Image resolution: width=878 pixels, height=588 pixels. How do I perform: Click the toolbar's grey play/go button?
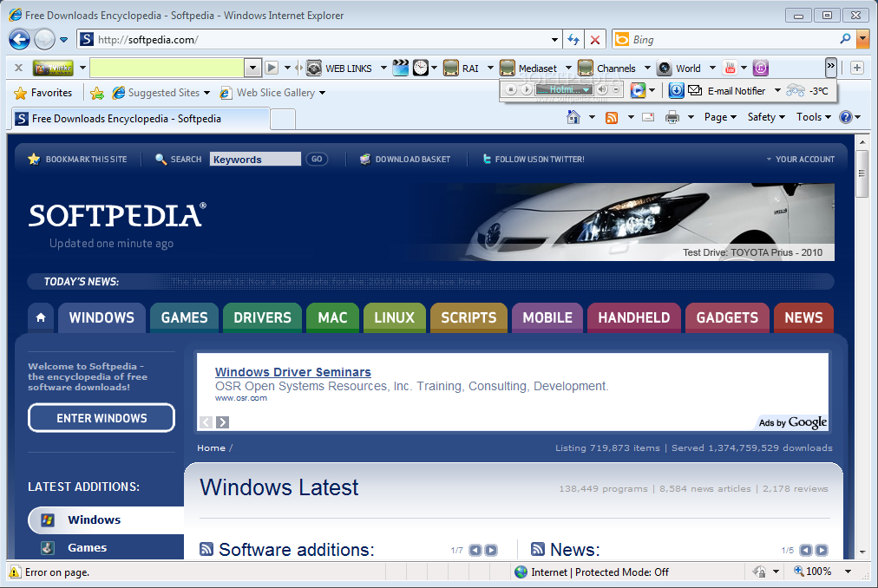[x=272, y=68]
